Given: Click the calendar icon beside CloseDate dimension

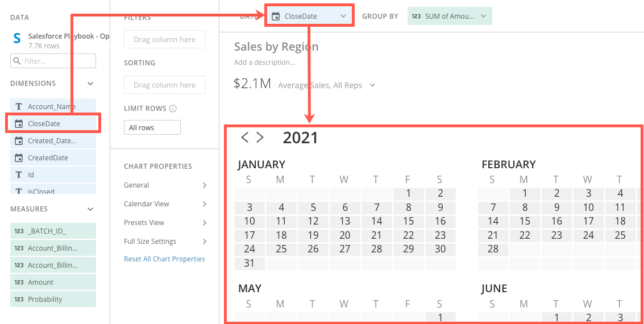Looking at the screenshot, I should tap(19, 123).
